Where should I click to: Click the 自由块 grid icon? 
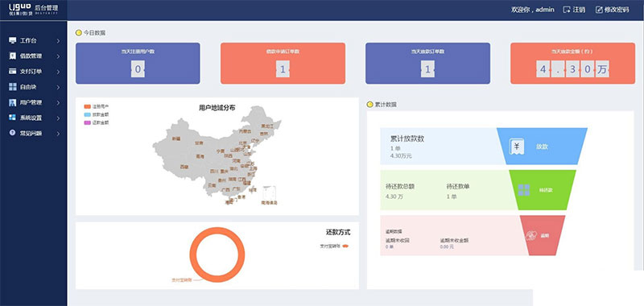click(x=13, y=87)
